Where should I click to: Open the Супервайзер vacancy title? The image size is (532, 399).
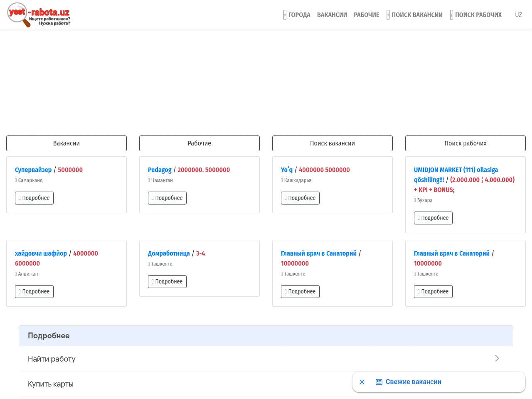click(33, 170)
